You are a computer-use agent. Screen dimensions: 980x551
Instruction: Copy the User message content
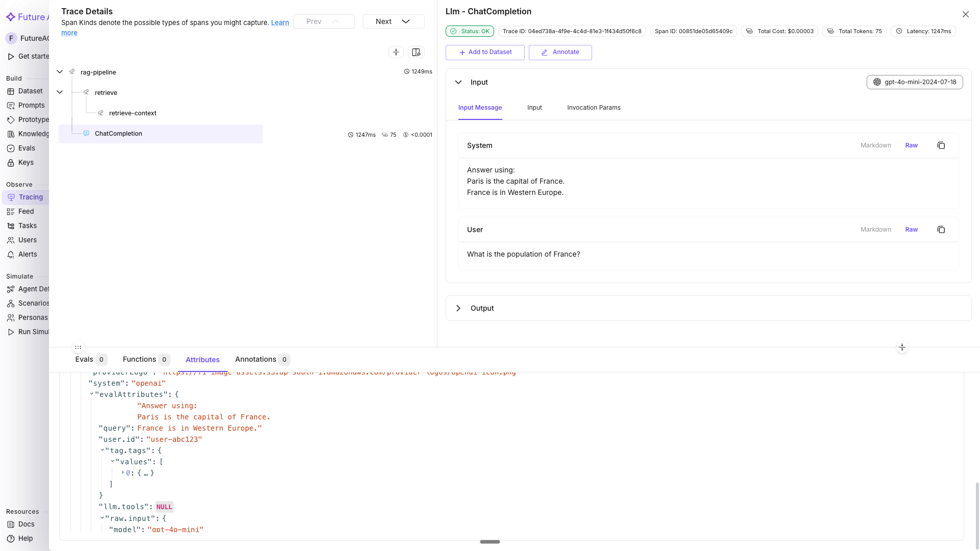click(941, 230)
